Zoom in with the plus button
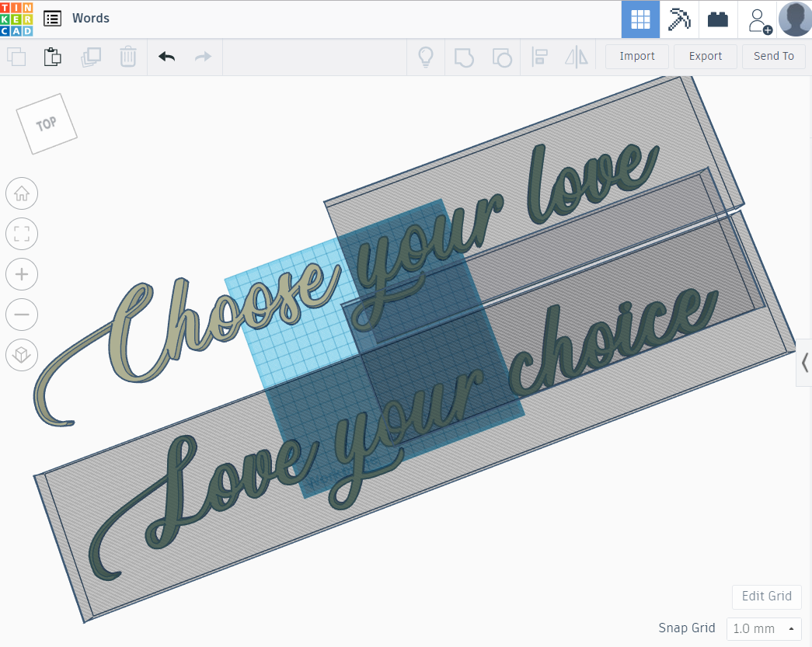Viewport: 812px width, 647px height. coord(22,274)
